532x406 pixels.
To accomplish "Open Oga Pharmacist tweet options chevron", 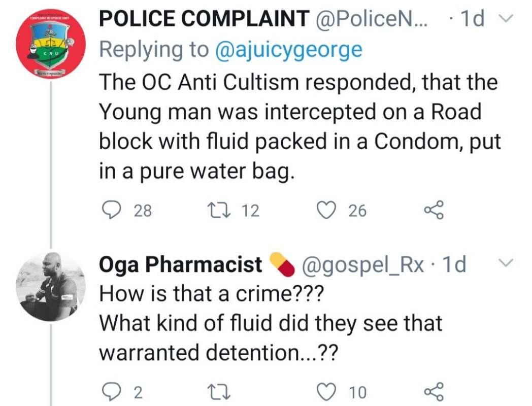I will 507,262.
